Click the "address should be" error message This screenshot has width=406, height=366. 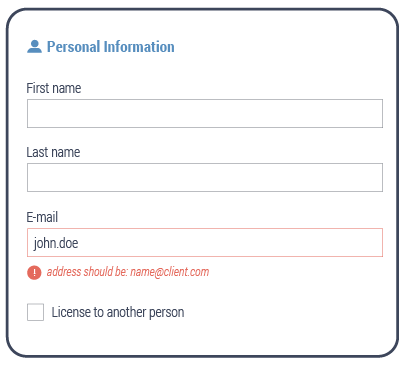coord(128,272)
